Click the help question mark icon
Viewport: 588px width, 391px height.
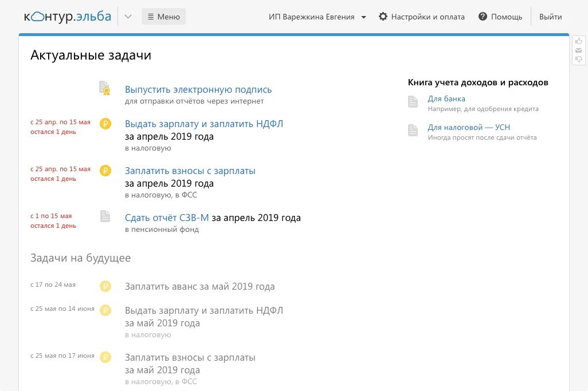pyautogui.click(x=483, y=17)
